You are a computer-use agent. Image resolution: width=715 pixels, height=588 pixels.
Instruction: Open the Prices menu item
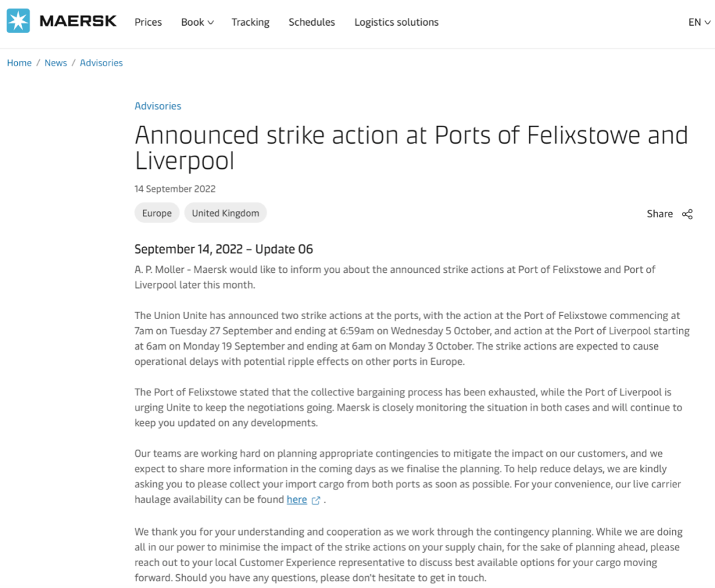(x=148, y=23)
